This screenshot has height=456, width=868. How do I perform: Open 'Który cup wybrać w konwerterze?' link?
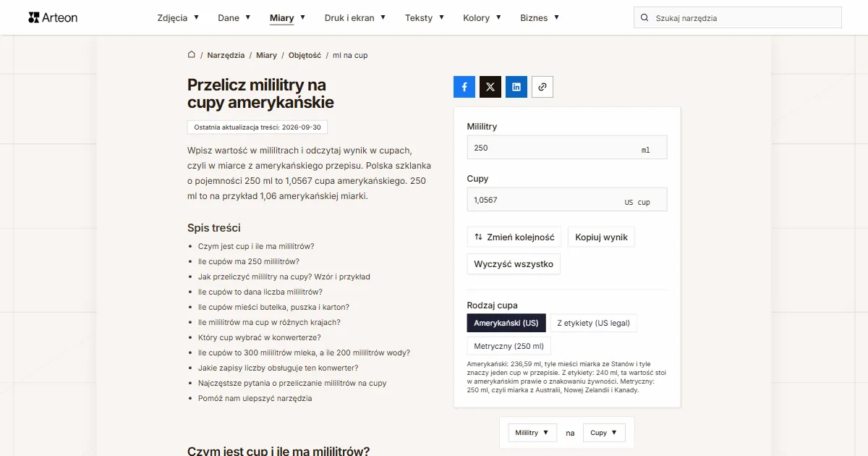pos(260,337)
